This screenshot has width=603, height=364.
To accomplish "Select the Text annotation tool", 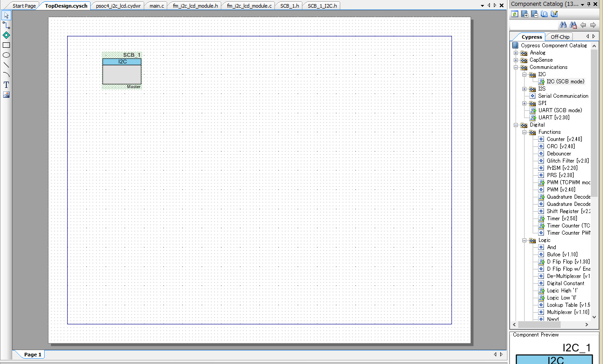I will pos(6,85).
